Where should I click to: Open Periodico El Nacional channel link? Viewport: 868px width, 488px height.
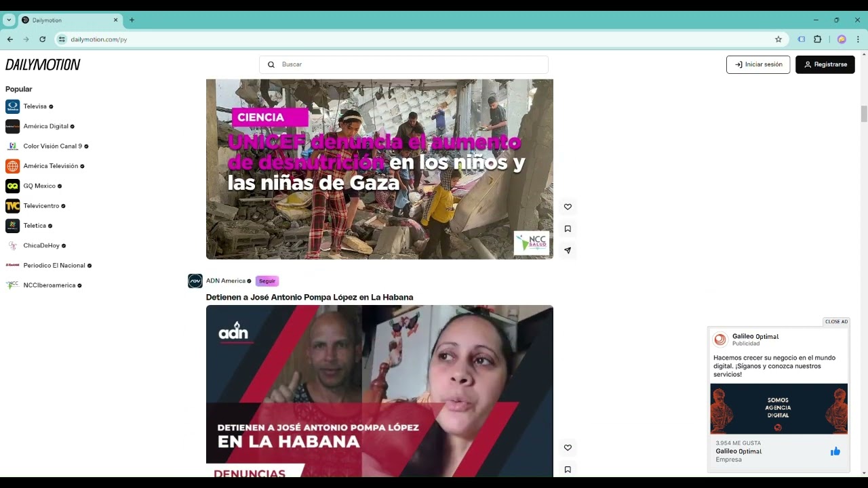54,265
